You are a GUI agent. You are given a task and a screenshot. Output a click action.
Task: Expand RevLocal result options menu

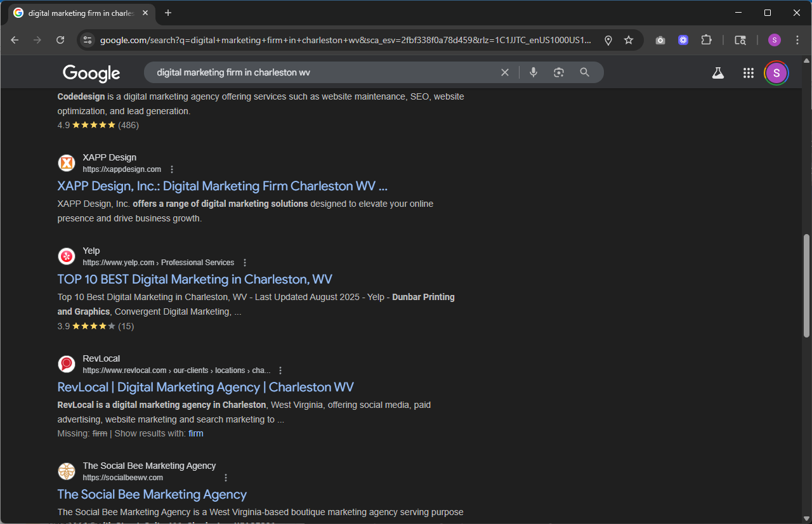[280, 370]
